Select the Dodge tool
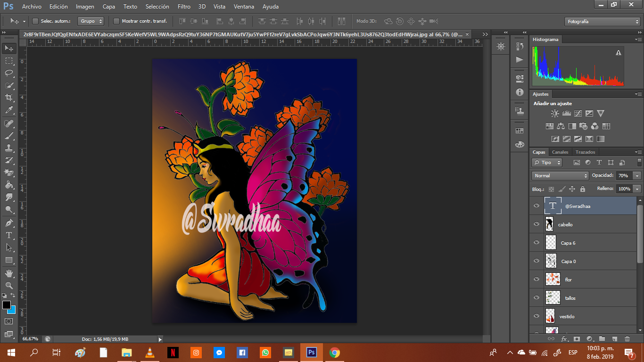644x362 pixels. [x=9, y=209]
